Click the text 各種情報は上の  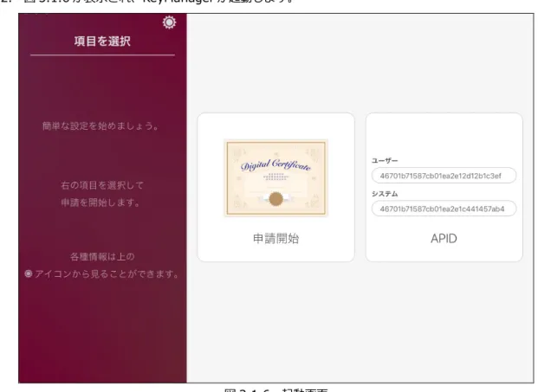pos(102,257)
